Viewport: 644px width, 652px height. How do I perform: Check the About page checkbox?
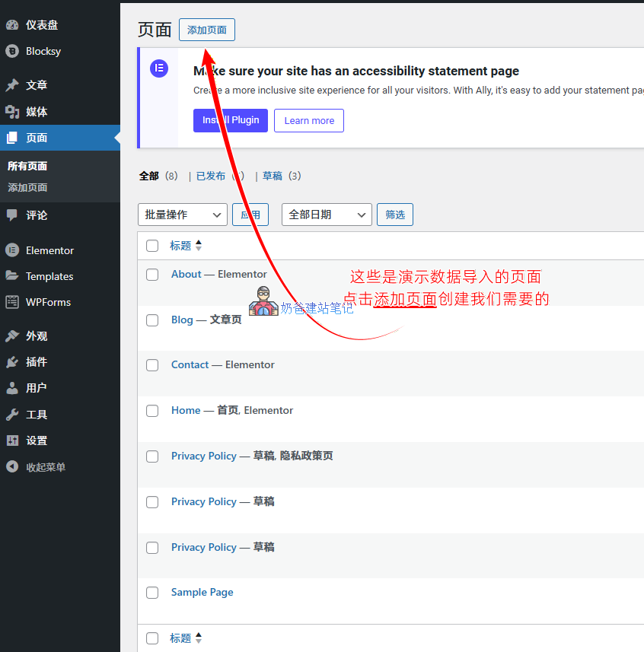pos(152,275)
